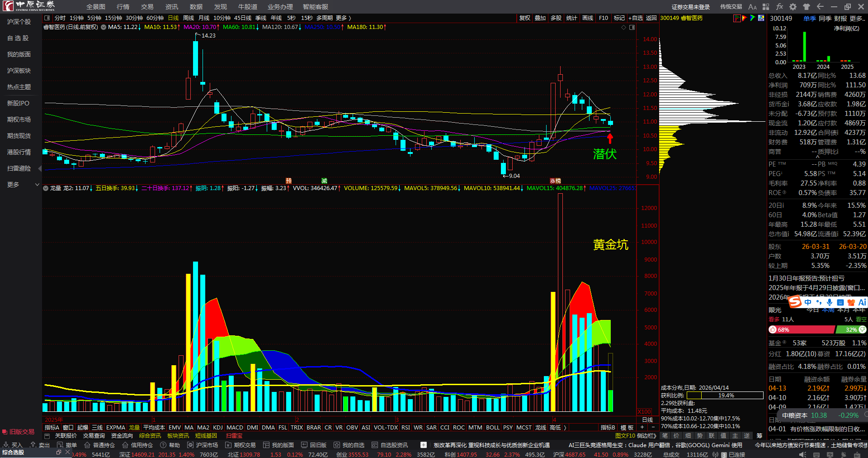Expand the 更多 sidebar chevron
The width and height of the screenshot is (868, 458).
(x=37, y=185)
